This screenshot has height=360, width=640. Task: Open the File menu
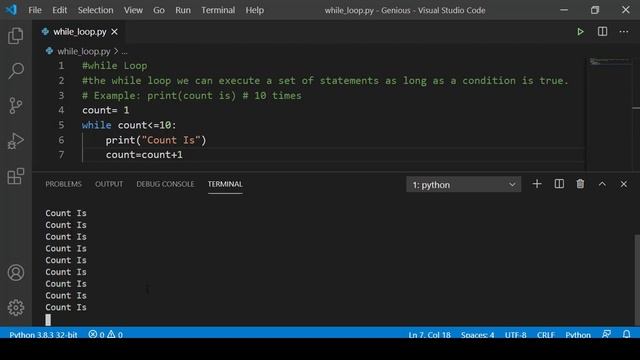(x=35, y=10)
